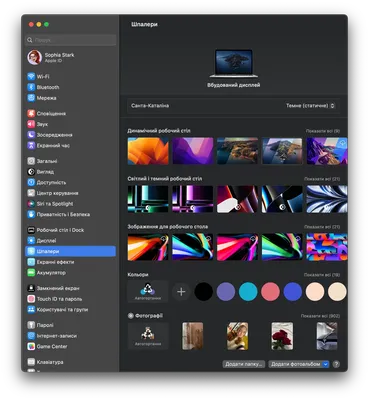369x400 pixels.
Task: Open Сповіщення notifications icon
Action: pyautogui.click(x=31, y=113)
